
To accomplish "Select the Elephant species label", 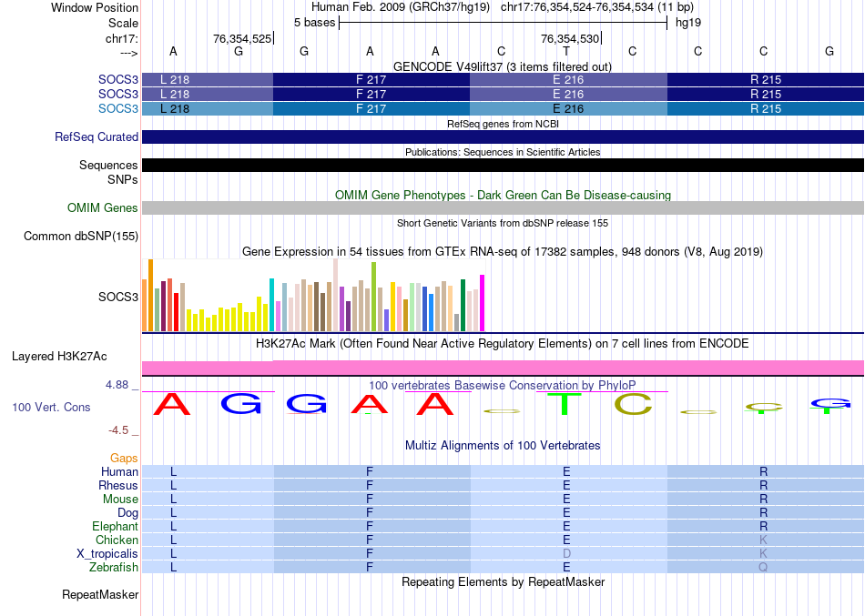I will point(115,526).
